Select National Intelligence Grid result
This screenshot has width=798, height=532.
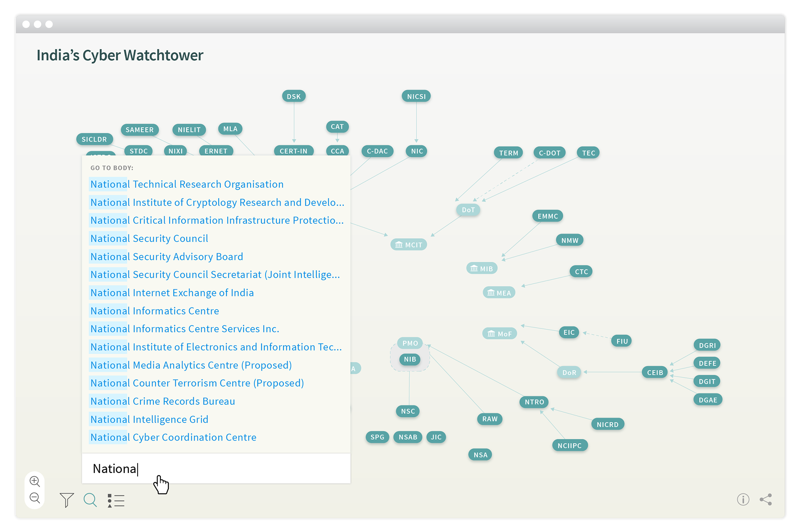point(149,419)
